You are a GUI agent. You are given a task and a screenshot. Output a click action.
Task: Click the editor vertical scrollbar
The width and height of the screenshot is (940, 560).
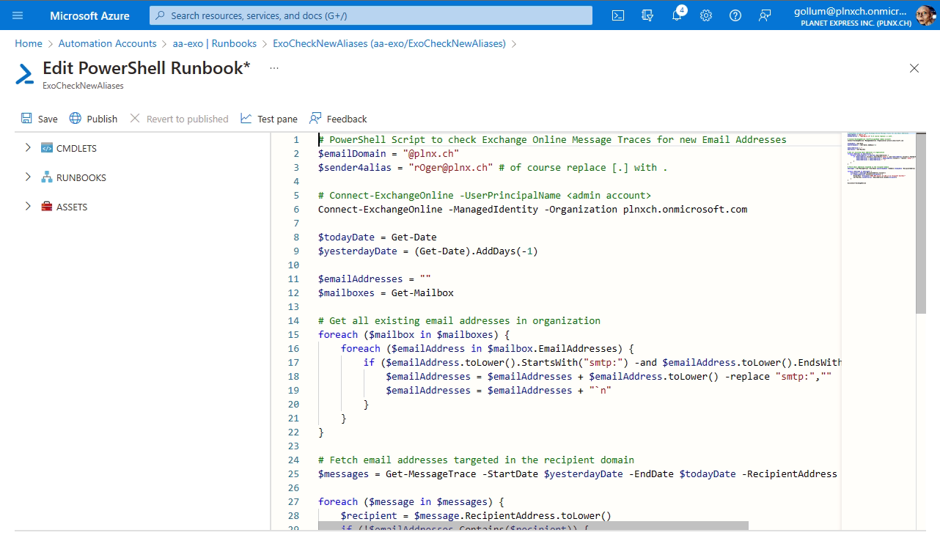[920, 220]
